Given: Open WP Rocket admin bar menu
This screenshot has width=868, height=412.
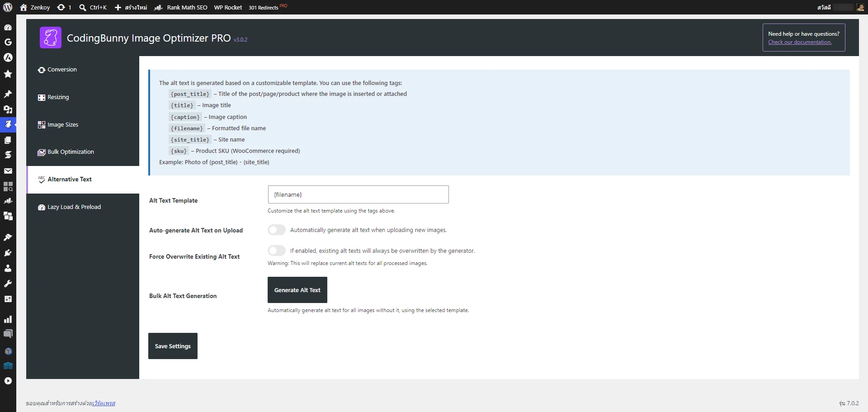Looking at the screenshot, I should [228, 7].
